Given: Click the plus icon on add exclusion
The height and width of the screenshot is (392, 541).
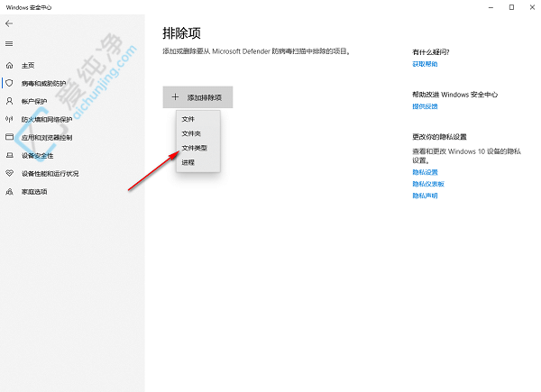Looking at the screenshot, I should pyautogui.click(x=175, y=97).
